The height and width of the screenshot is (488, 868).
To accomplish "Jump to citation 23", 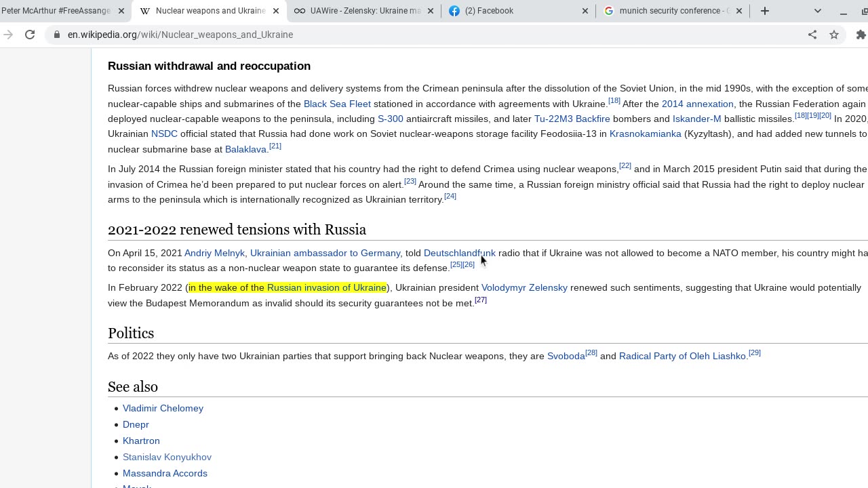I will 410,181.
